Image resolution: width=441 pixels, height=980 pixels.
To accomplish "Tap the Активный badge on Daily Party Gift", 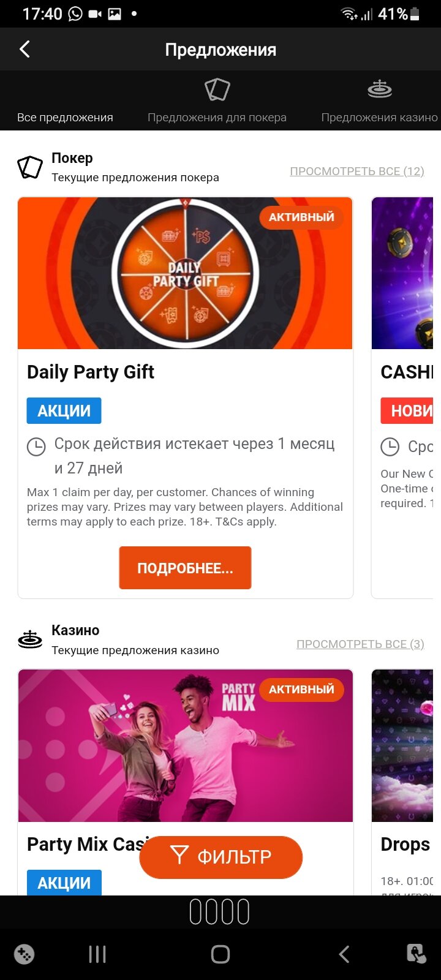I will (301, 217).
